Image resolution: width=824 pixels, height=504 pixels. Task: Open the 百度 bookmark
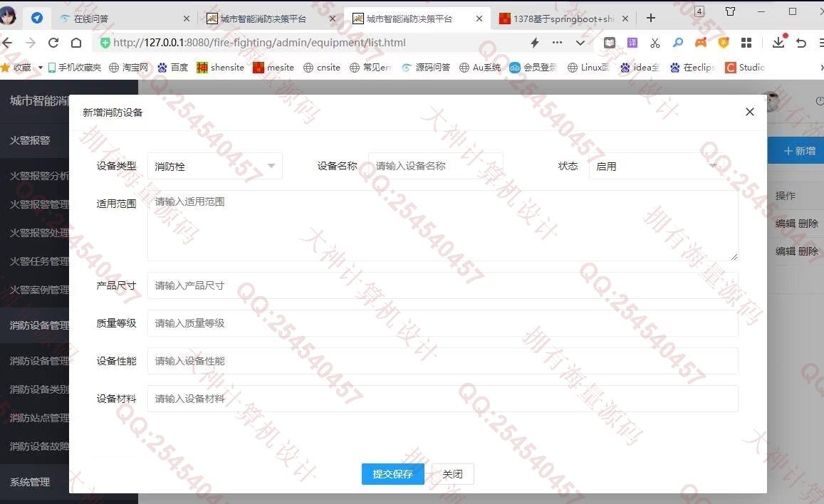(x=173, y=68)
